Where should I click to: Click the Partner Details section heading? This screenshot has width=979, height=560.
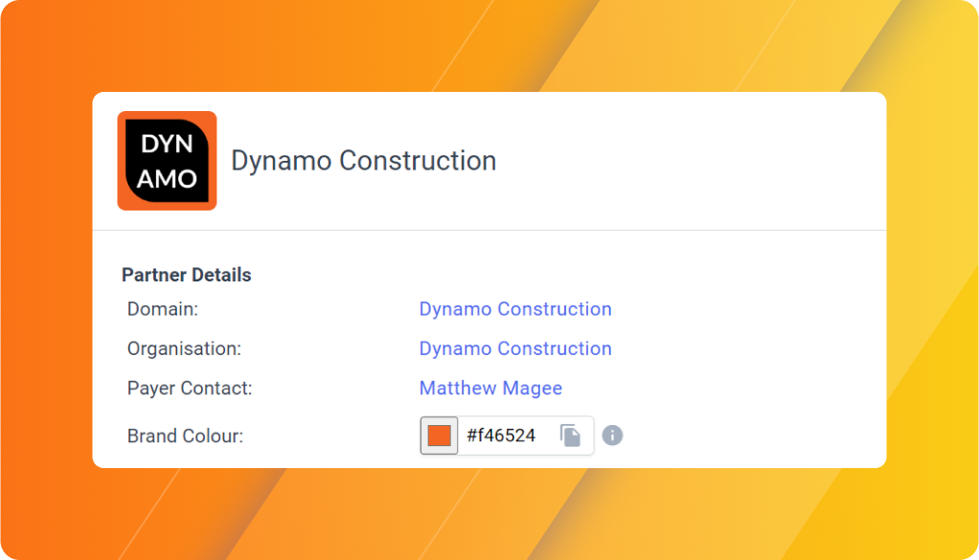click(186, 275)
